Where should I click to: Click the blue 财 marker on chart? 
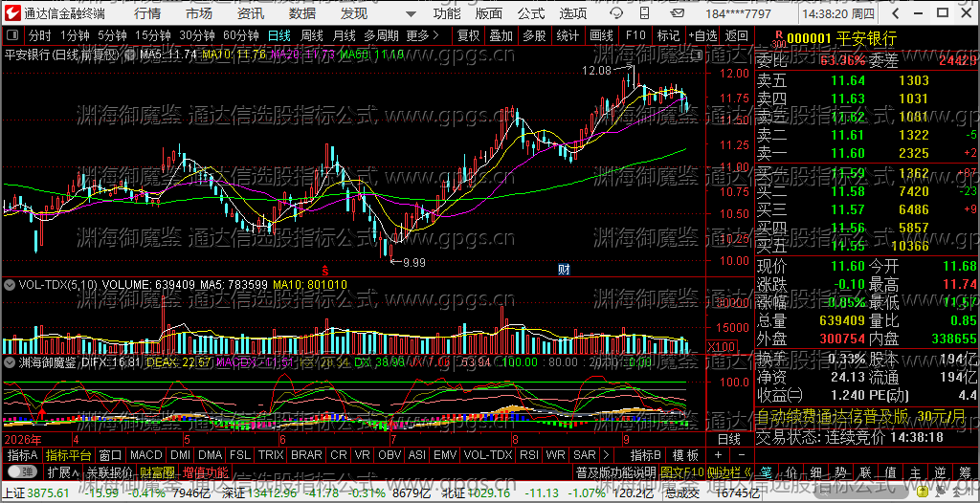pos(564,270)
